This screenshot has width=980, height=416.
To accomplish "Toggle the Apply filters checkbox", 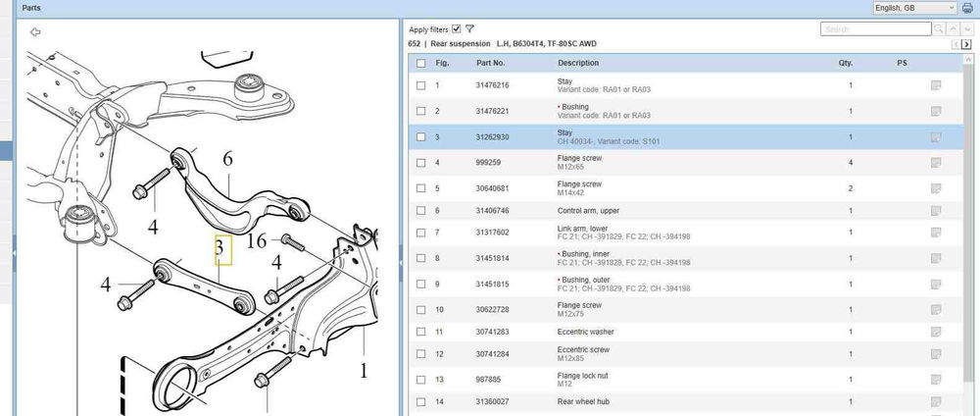I will (457, 29).
